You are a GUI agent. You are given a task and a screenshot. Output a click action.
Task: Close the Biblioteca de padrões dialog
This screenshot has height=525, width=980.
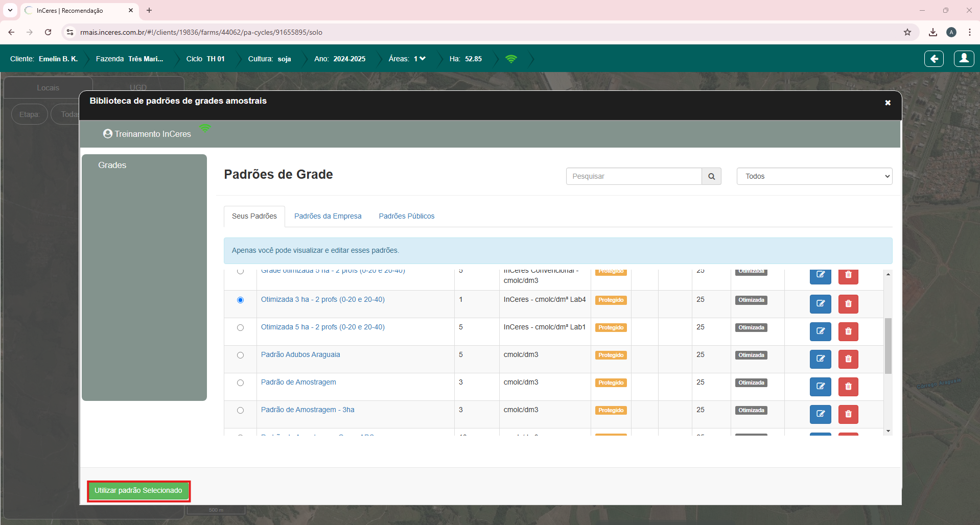(888, 103)
